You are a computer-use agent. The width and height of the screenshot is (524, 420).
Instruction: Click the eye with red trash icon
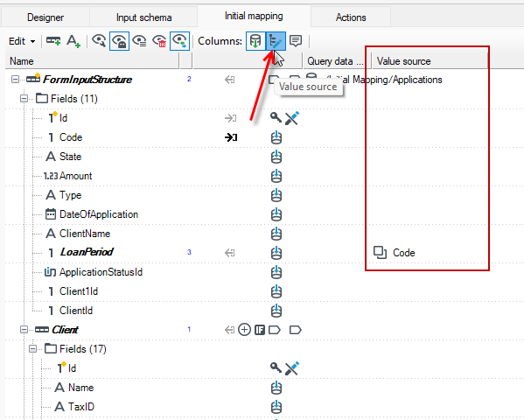tap(159, 41)
